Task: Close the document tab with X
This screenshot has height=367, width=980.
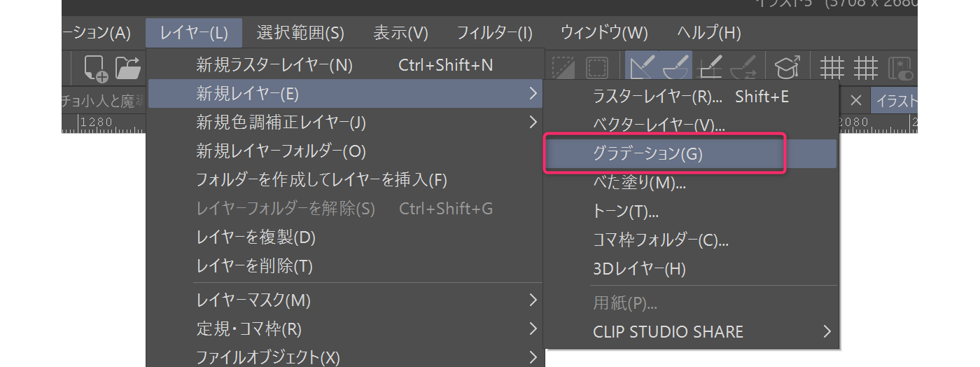Action: (855, 101)
